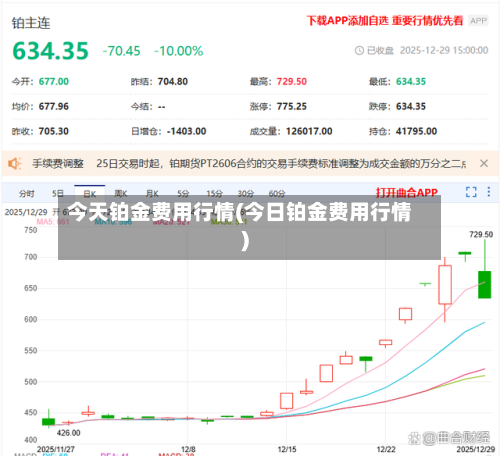Switch to the 5日 chart tab
The height and width of the screenshot is (456, 500).
pyautogui.click(x=58, y=193)
